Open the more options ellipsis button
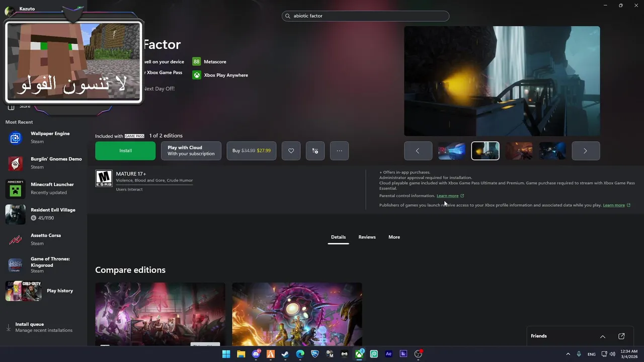644x362 pixels. pyautogui.click(x=339, y=151)
